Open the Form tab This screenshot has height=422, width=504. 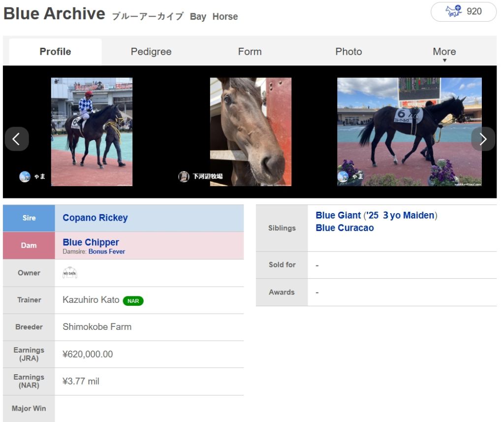coord(250,52)
